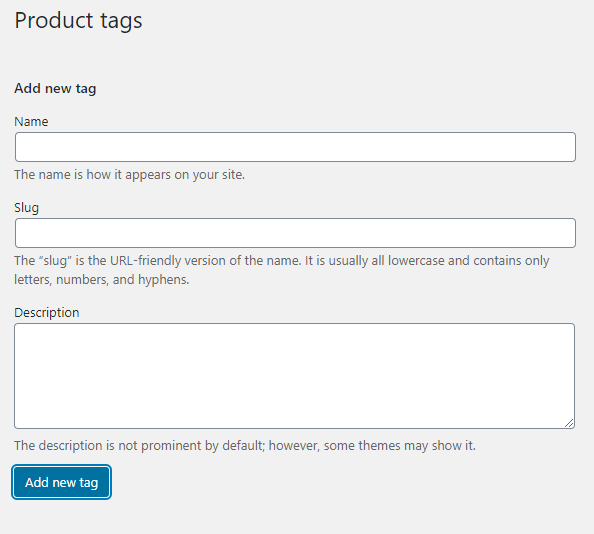Click the Slug field label

point(27,208)
